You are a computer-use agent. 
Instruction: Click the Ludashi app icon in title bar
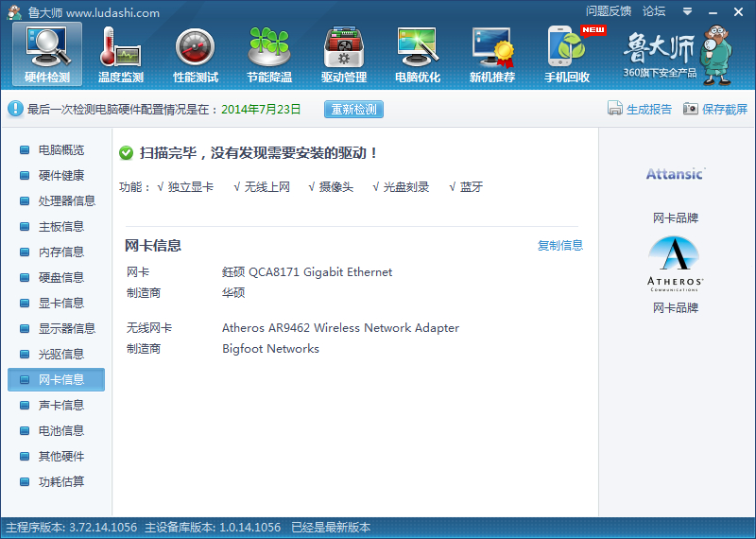pyautogui.click(x=14, y=12)
